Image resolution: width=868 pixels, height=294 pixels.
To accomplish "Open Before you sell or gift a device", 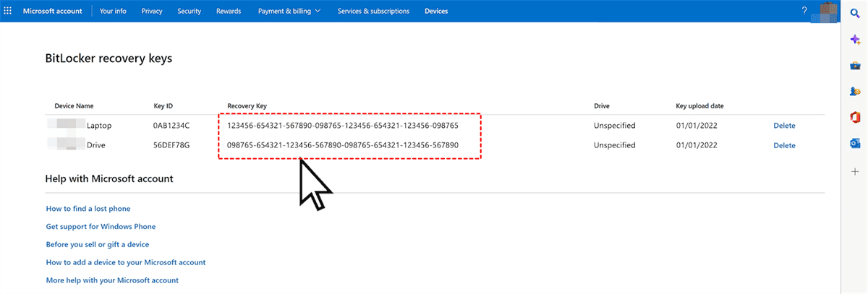I will pyautogui.click(x=98, y=244).
